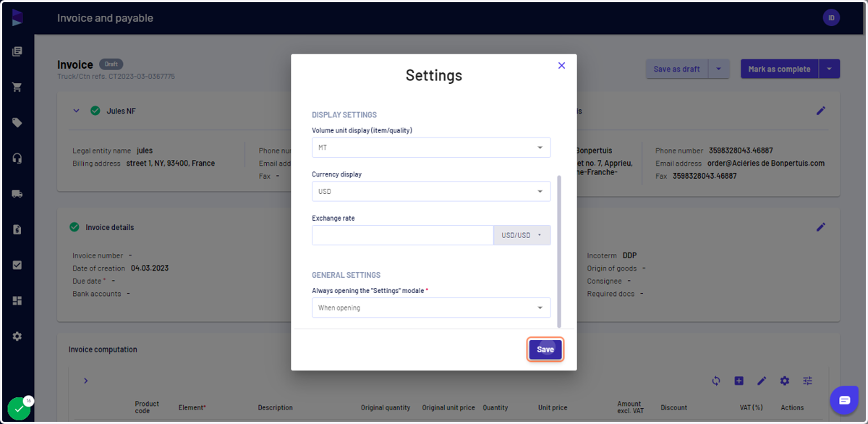Click the gear icon in Invoice computation
The width and height of the screenshot is (868, 424).
coord(785,381)
